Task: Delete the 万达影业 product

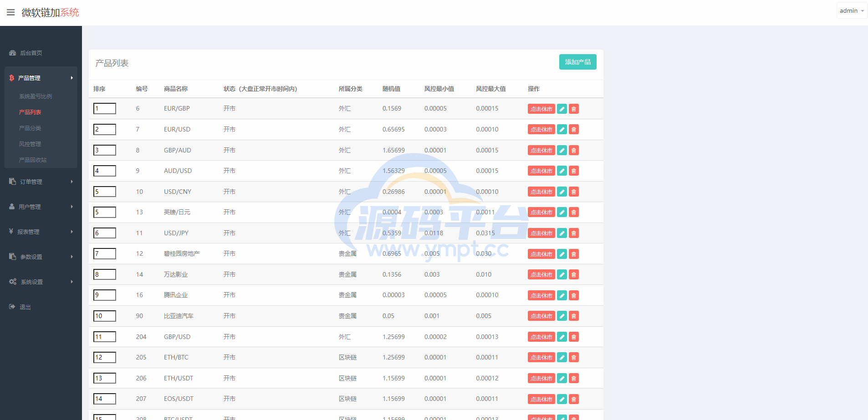Action: [574, 274]
